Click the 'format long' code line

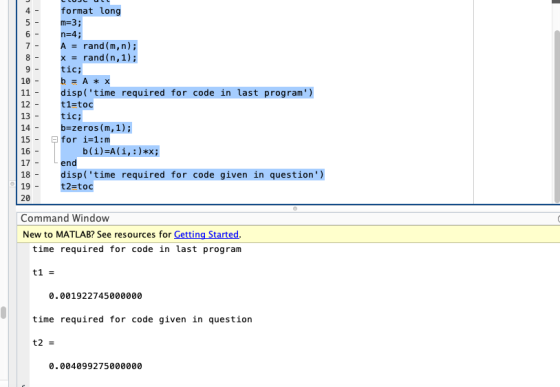pos(91,11)
